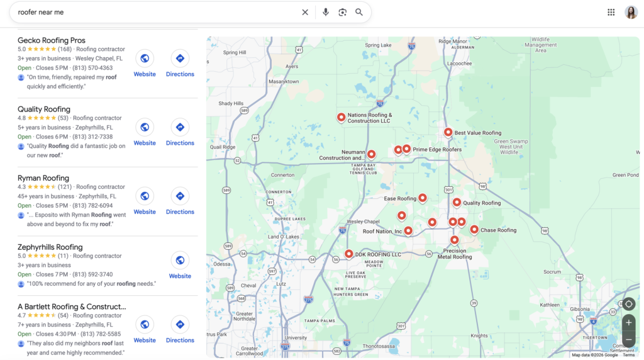This screenshot has height=360, width=644.
Task: Open search by image camera icon
Action: [x=343, y=13]
